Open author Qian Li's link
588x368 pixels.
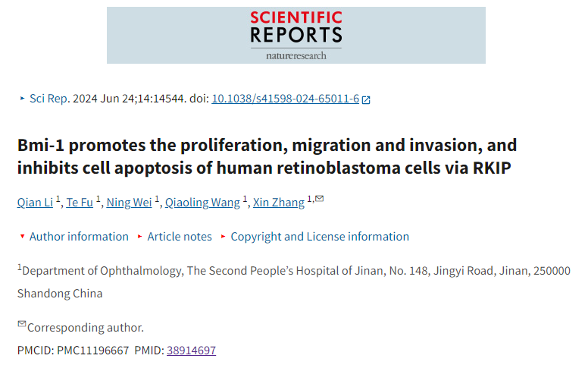[35, 203]
